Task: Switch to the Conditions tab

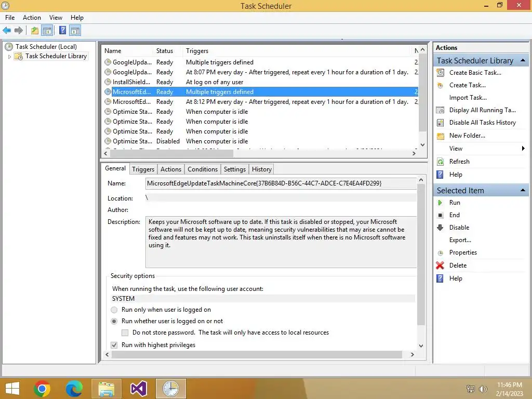Action: [x=203, y=169]
